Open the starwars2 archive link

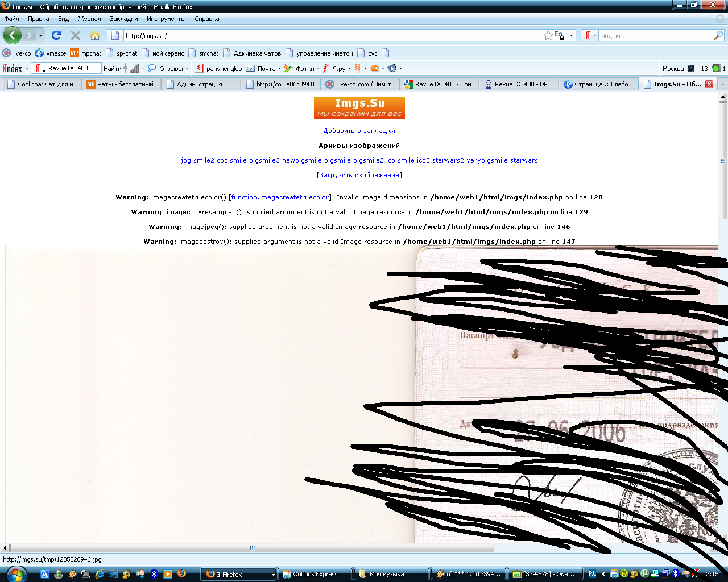448,160
